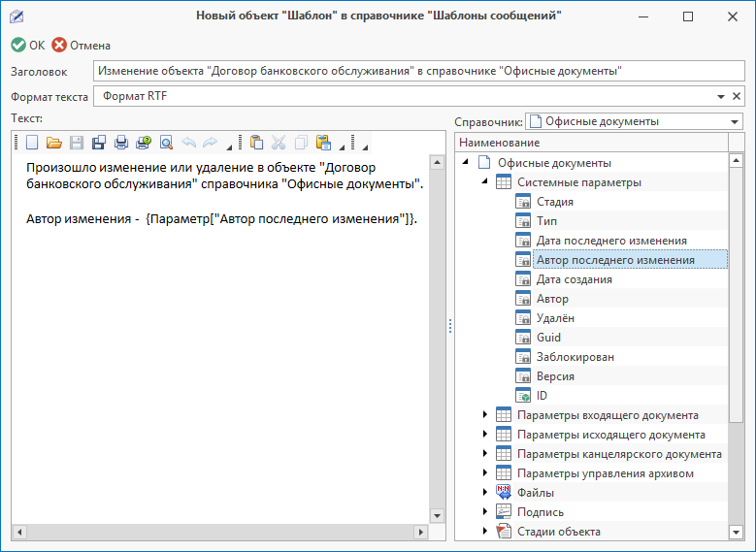Screen dimensions: 756x552
Task: Click the New document icon in text toolbar
Action: [32, 143]
